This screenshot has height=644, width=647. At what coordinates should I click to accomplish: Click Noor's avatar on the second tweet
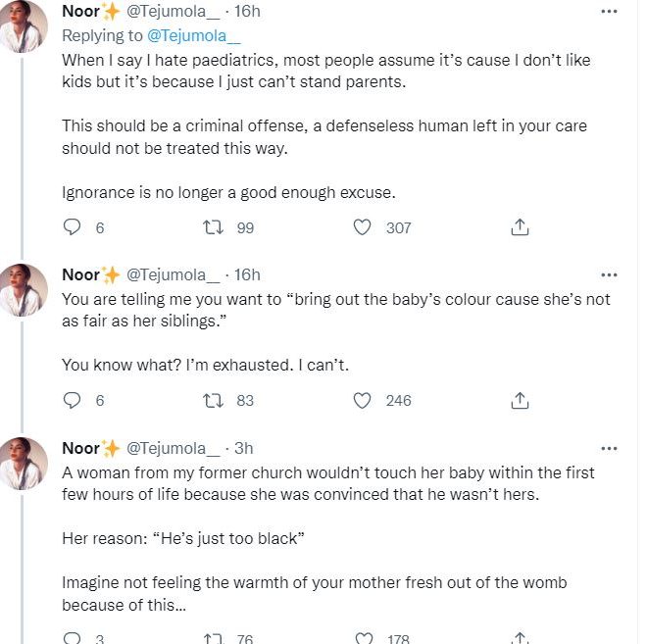coord(24,289)
